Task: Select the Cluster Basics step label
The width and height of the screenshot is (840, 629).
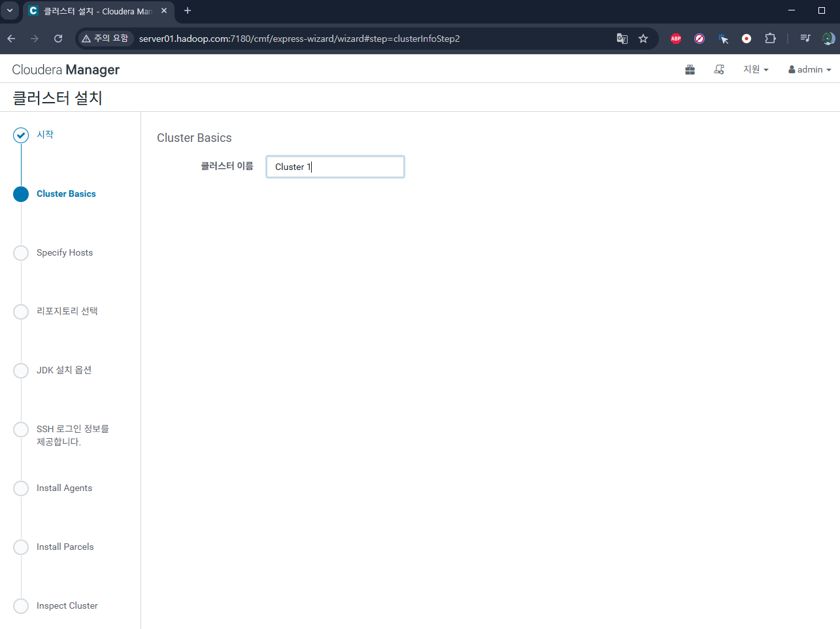Action: [66, 194]
